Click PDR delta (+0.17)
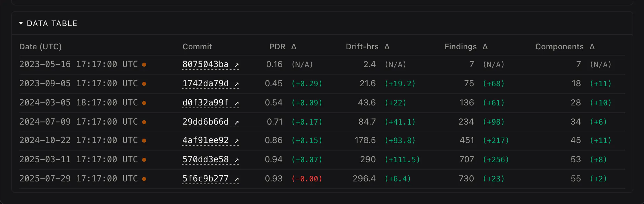 click(x=307, y=122)
